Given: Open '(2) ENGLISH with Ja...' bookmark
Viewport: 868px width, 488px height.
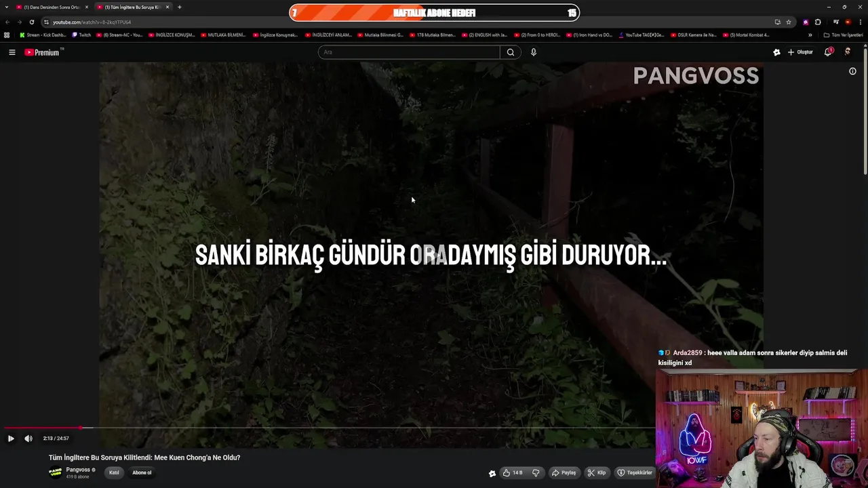Looking at the screenshot, I should tap(485, 35).
